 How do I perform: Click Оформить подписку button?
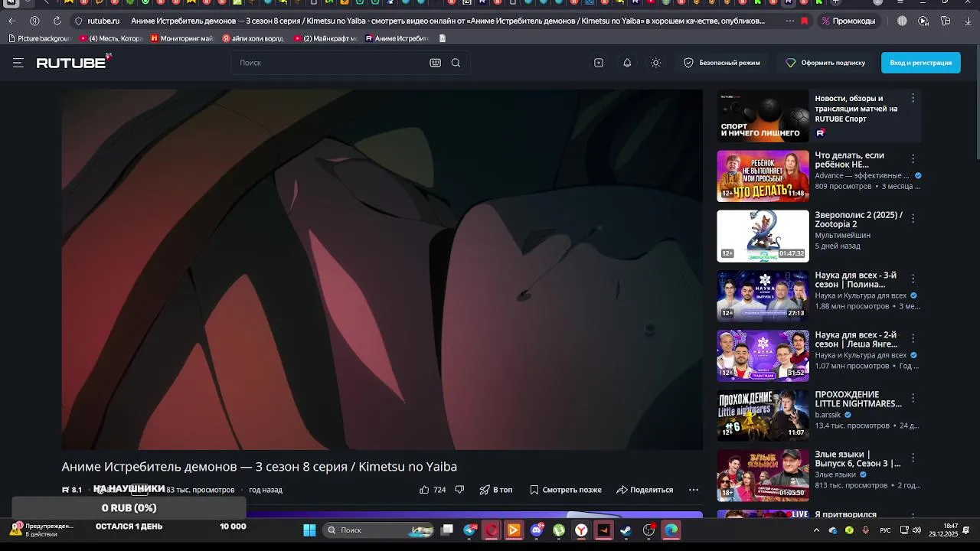point(825,63)
